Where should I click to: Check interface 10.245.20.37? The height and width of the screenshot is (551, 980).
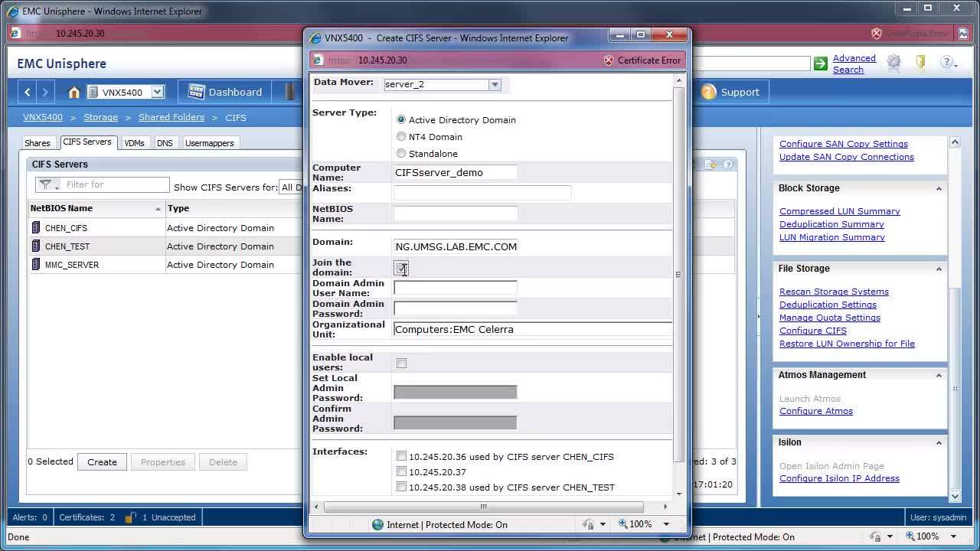pyautogui.click(x=401, y=472)
